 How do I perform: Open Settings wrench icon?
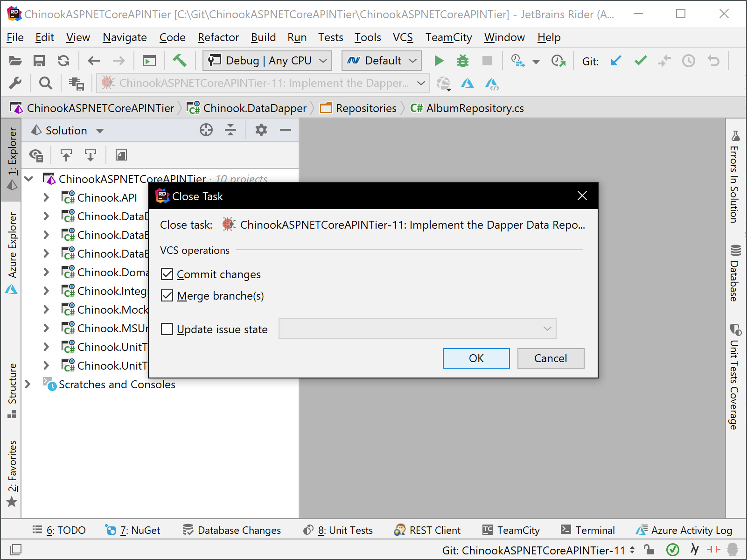click(x=15, y=83)
